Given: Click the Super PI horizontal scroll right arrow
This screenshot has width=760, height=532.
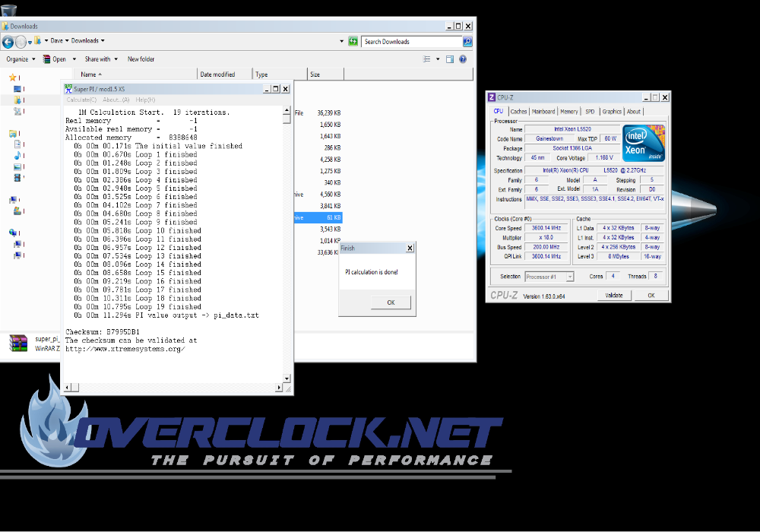Looking at the screenshot, I should (279, 388).
